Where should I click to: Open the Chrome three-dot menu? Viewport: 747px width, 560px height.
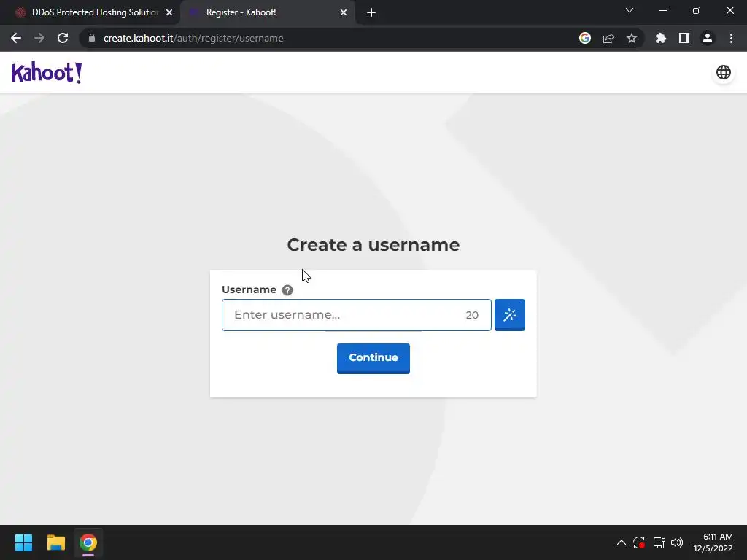(731, 38)
